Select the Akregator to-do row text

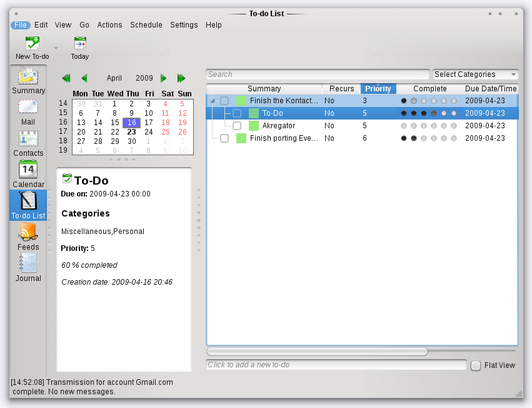pos(279,126)
